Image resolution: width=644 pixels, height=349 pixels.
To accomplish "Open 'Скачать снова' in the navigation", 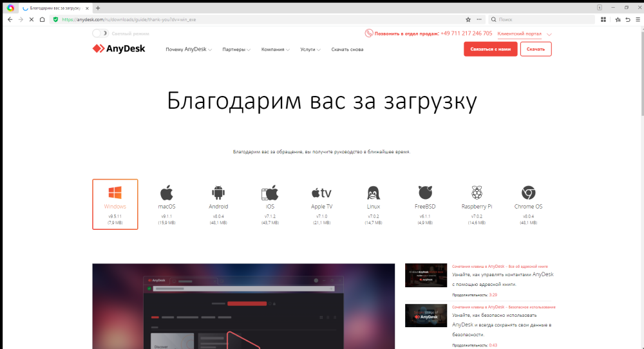I will (347, 50).
